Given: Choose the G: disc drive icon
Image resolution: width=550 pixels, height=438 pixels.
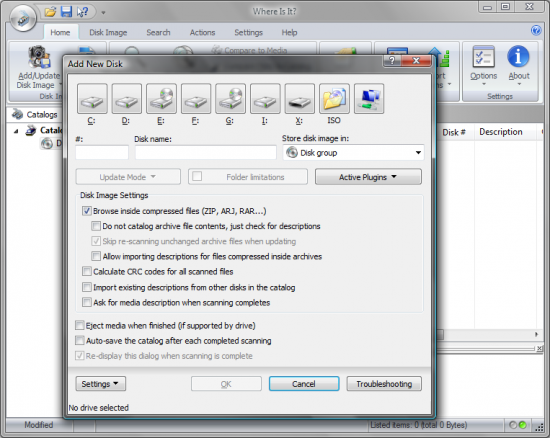Looking at the screenshot, I should pyautogui.click(x=230, y=99).
